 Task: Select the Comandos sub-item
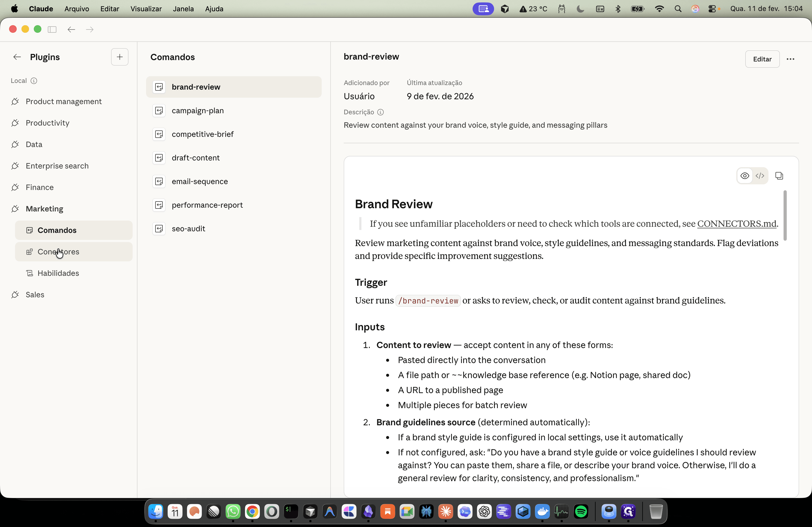coord(74,230)
